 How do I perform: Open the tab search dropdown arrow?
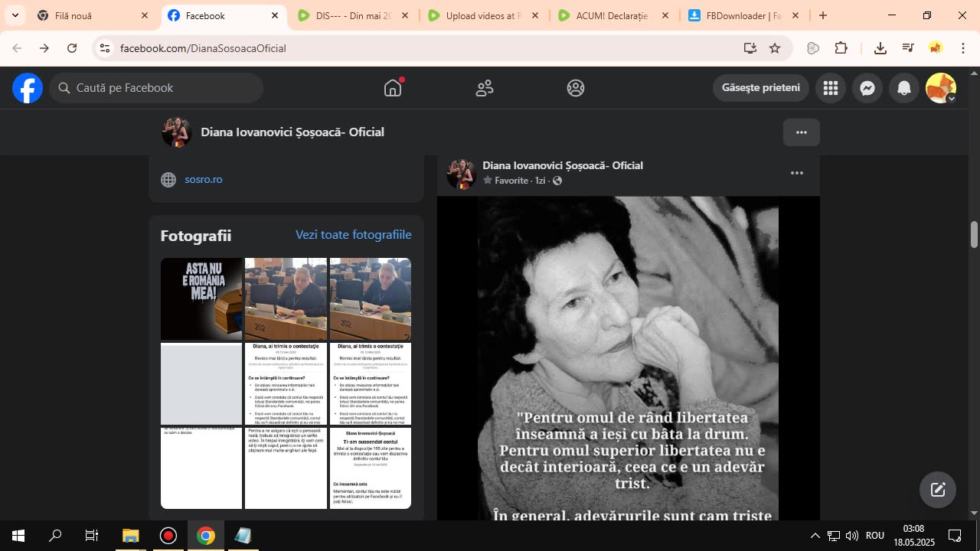click(x=15, y=15)
